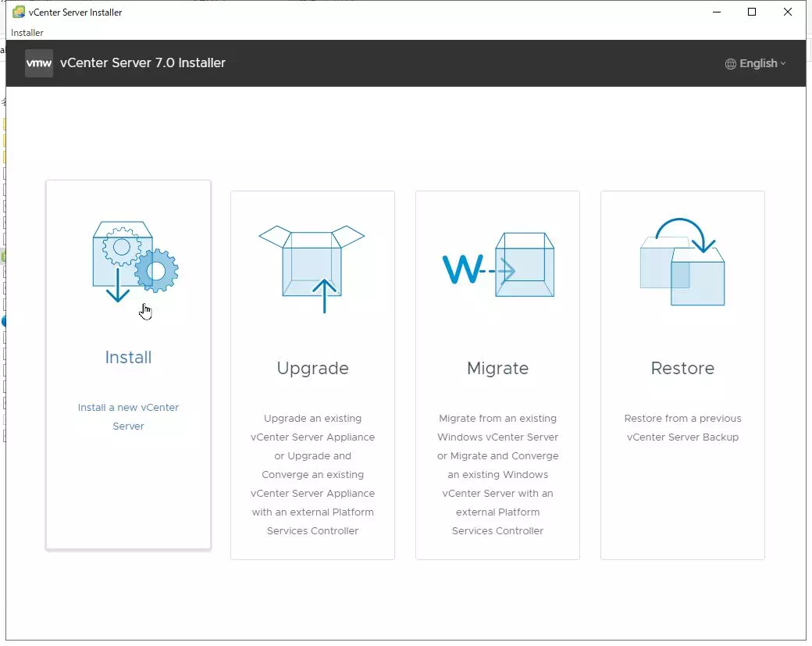Screen dimensions: 812x646
Task: Click the Install gears-and-box icon
Action: coord(135,262)
